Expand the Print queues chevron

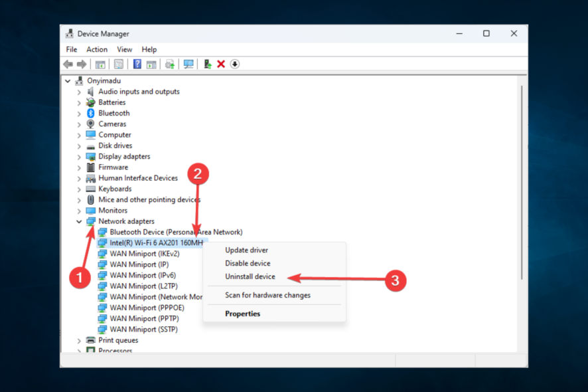coord(79,341)
